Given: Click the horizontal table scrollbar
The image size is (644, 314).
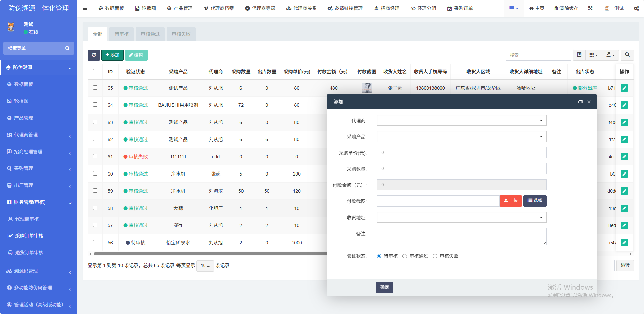Looking at the screenshot, I should 209,254.
